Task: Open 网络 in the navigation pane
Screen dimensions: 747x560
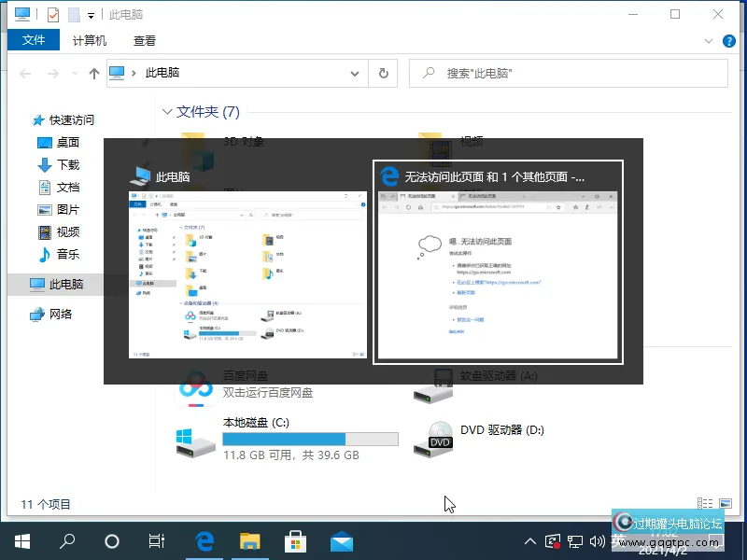Action: (60, 315)
